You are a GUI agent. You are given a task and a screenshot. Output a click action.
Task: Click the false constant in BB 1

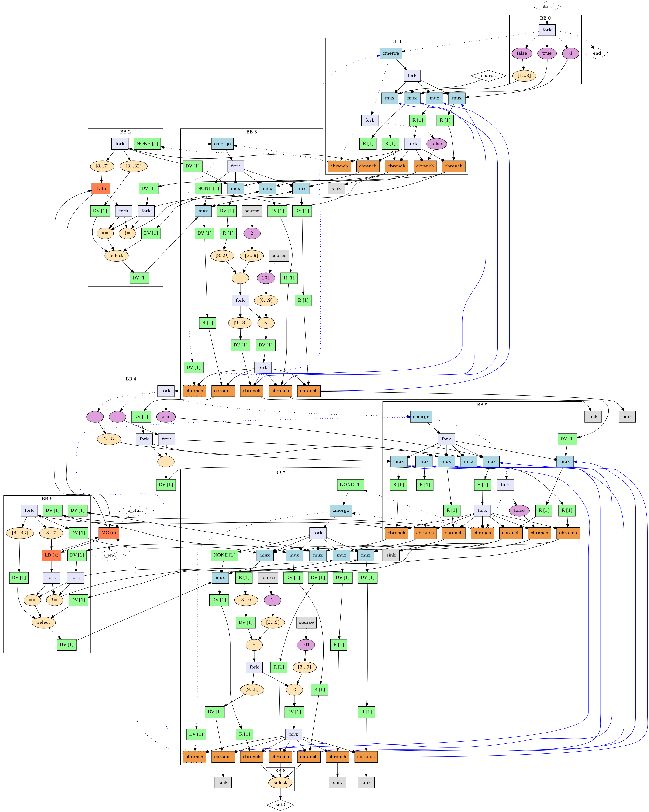pos(437,144)
